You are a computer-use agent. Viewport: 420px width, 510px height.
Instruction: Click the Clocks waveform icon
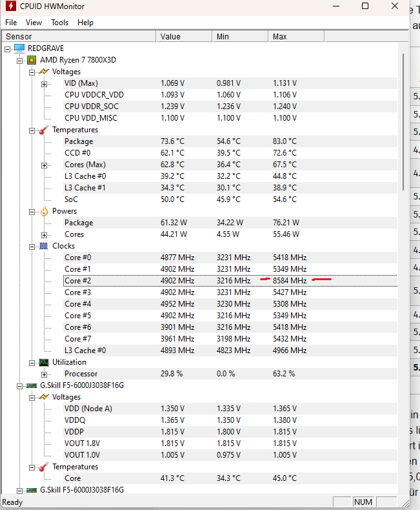[x=44, y=246]
